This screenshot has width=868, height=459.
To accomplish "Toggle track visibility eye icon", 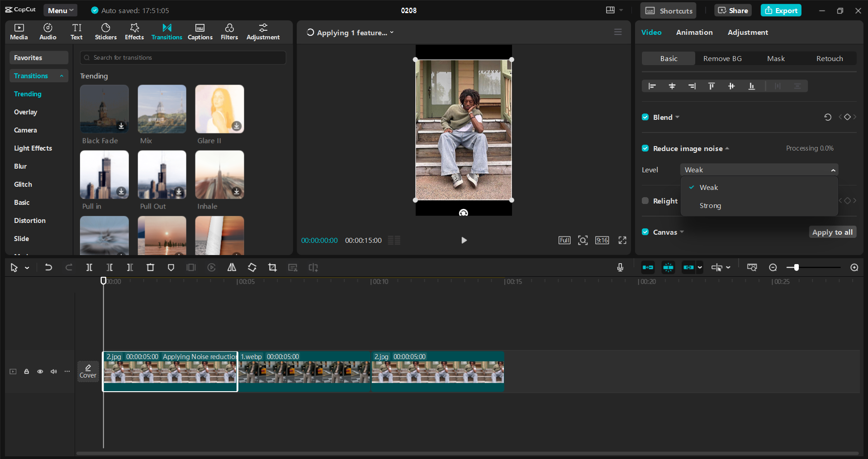I will pos(40,372).
